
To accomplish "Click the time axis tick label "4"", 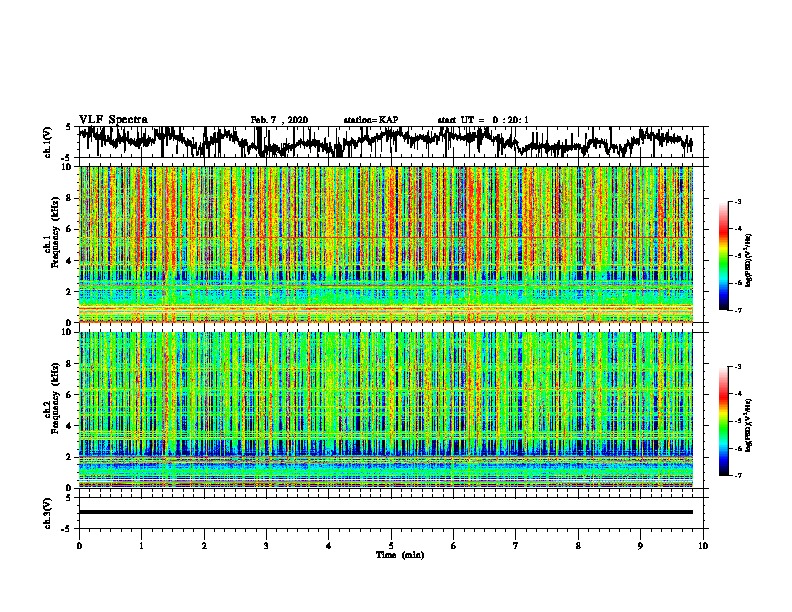I will pos(329,545).
